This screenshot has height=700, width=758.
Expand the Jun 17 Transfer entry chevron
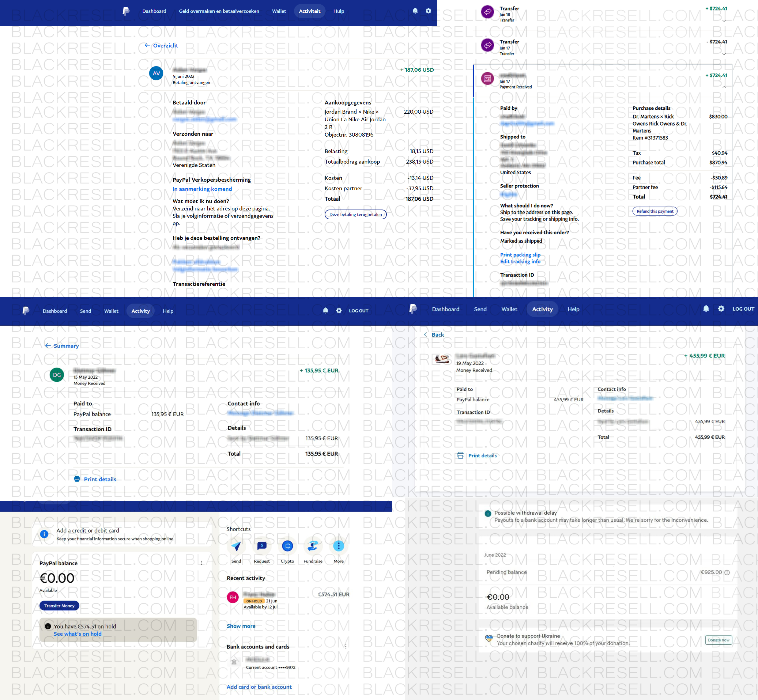(724, 54)
